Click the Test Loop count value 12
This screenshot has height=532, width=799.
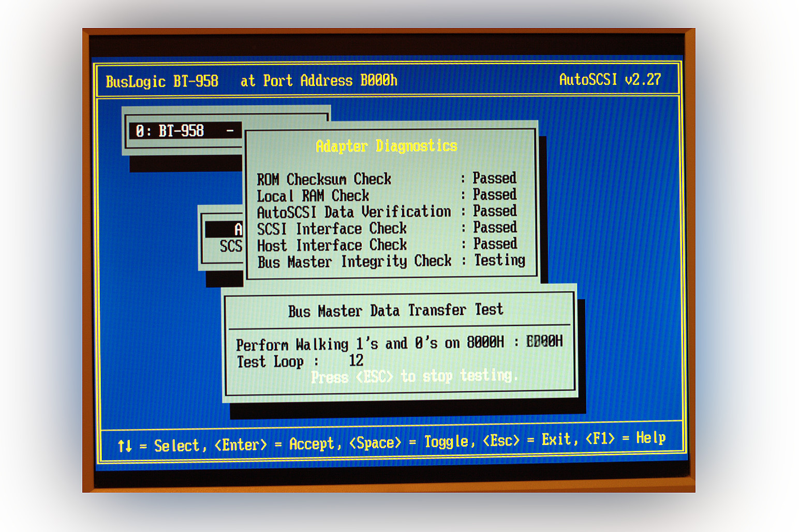click(356, 361)
